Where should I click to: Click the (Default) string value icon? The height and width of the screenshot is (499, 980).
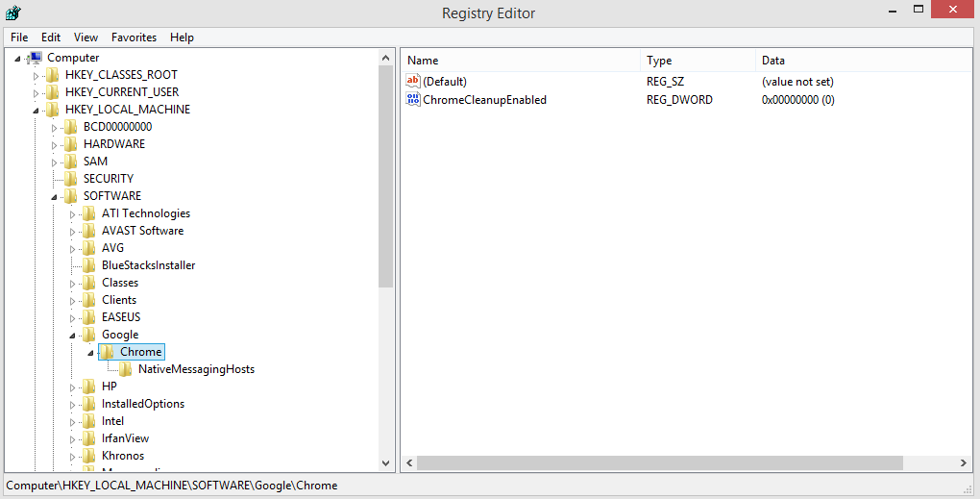412,81
